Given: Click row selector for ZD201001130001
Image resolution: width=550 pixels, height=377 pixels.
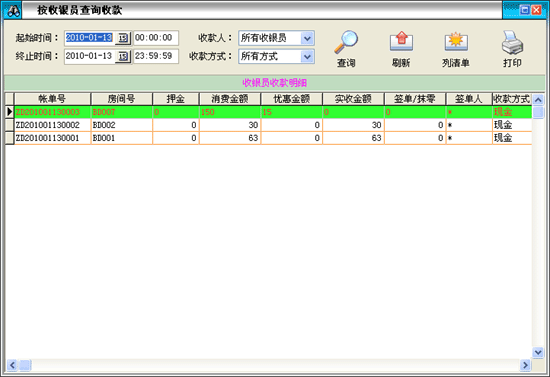Looking at the screenshot, I should (x=9, y=138).
